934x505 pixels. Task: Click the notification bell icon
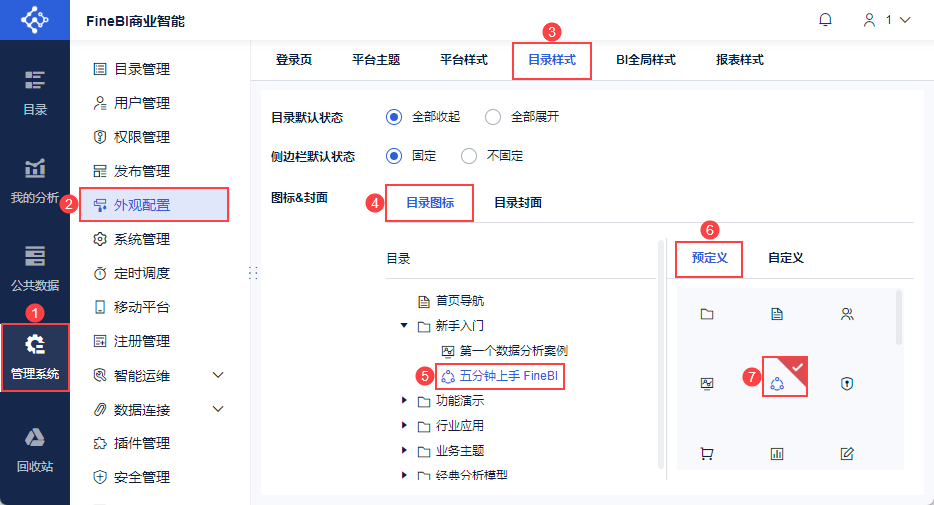[825, 20]
